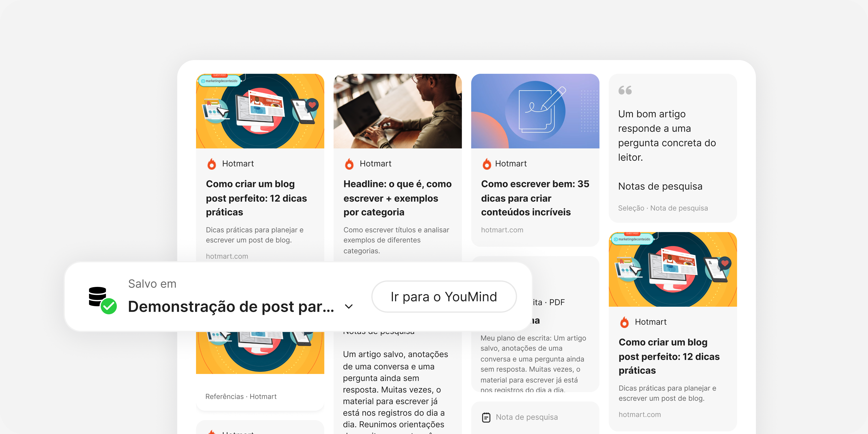Image resolution: width=868 pixels, height=434 pixels.
Task: Click the Nota de pesquisa note icon
Action: 486,417
